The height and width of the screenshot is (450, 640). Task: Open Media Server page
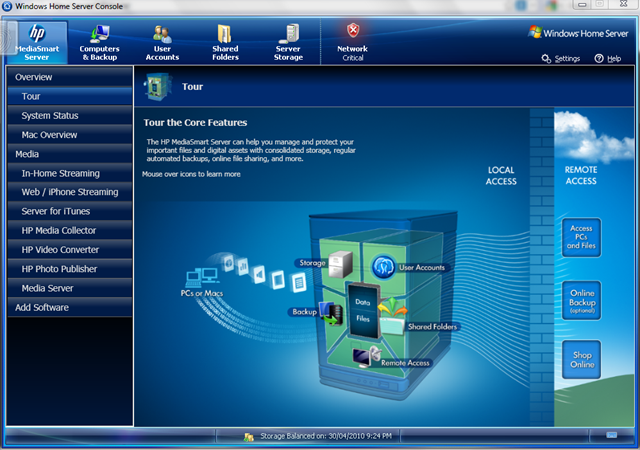(x=70, y=288)
